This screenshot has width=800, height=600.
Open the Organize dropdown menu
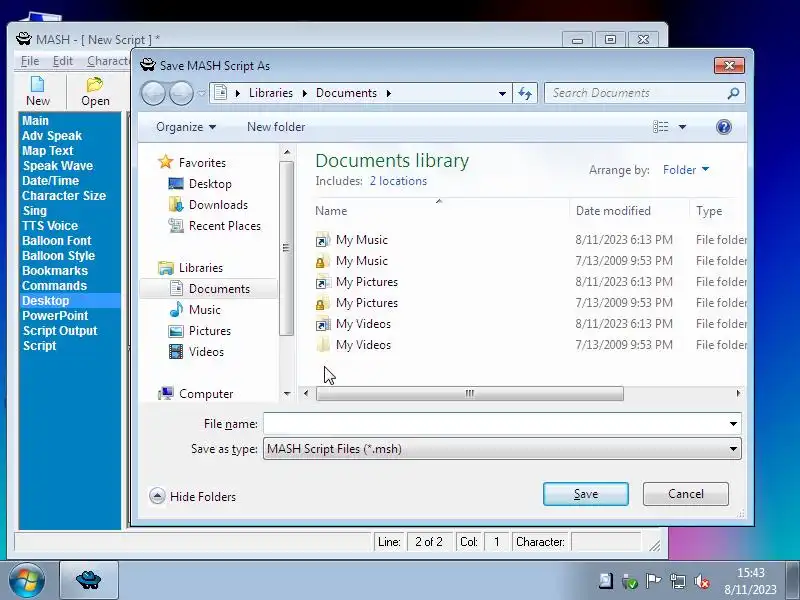186,127
